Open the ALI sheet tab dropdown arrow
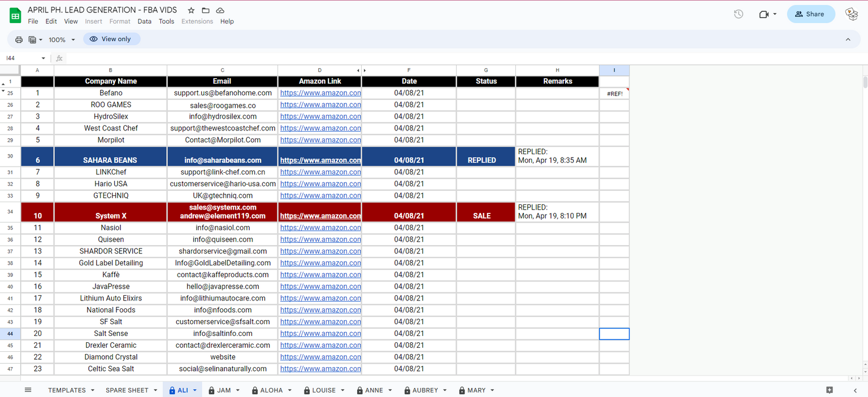This screenshot has height=397, width=868. tap(195, 390)
